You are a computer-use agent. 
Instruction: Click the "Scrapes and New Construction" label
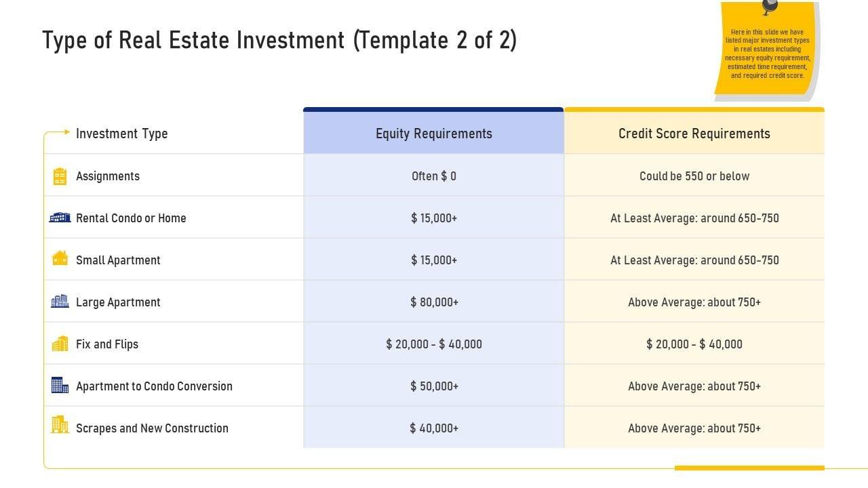pos(152,428)
